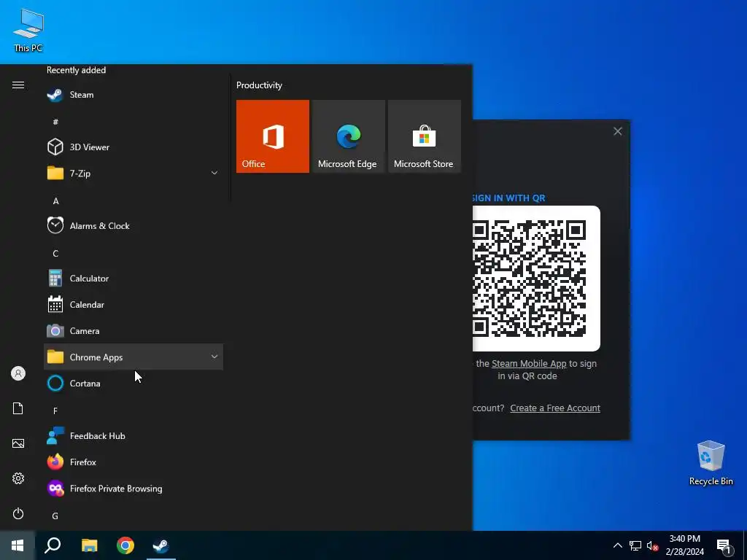Viewport: 747px width, 560px height.
Task: Select This PC desktop icon
Action: coord(28,30)
